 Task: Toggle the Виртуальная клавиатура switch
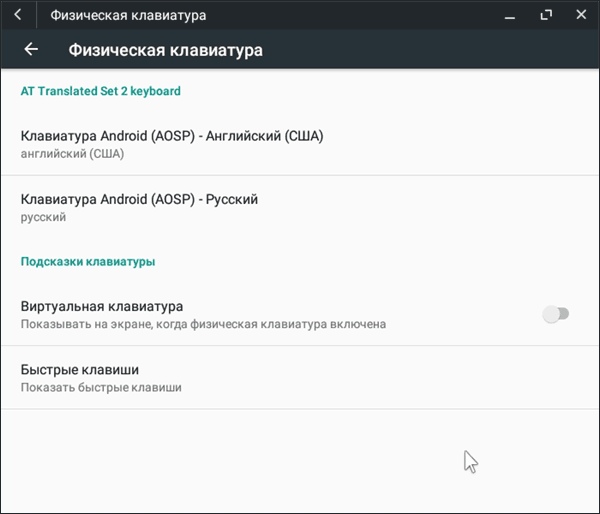[x=556, y=314]
